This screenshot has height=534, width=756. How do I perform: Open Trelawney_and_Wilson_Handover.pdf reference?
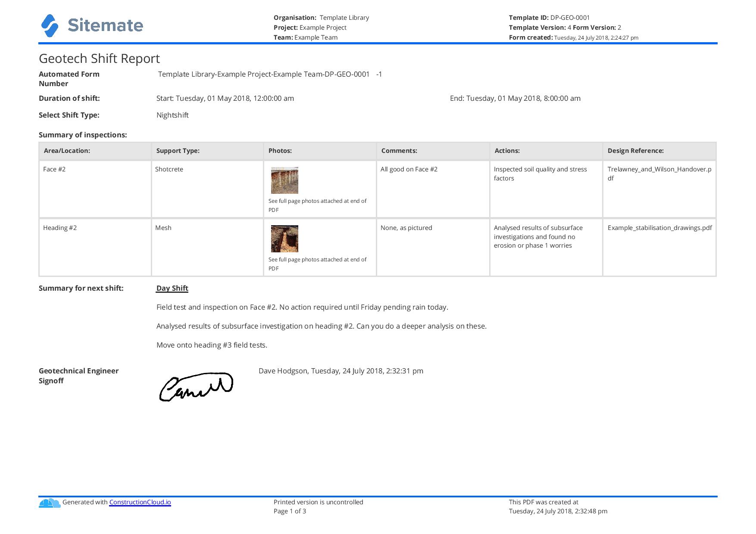tap(659, 174)
